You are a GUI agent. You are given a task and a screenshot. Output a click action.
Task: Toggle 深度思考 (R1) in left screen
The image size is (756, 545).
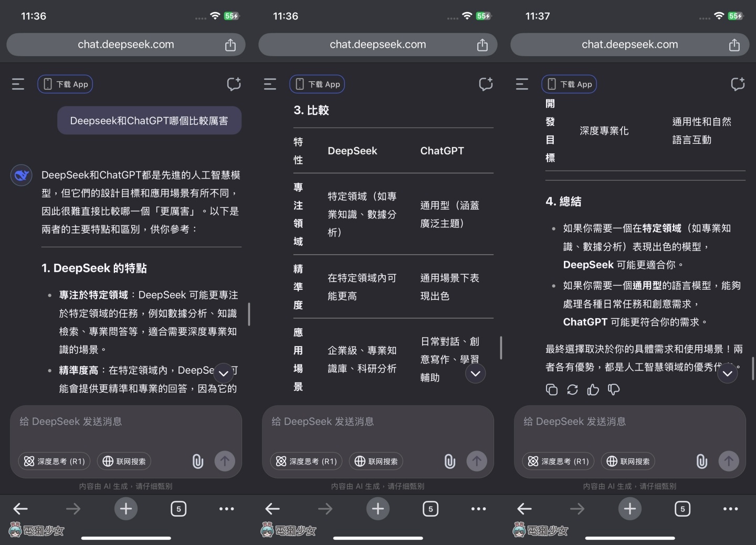(x=55, y=461)
